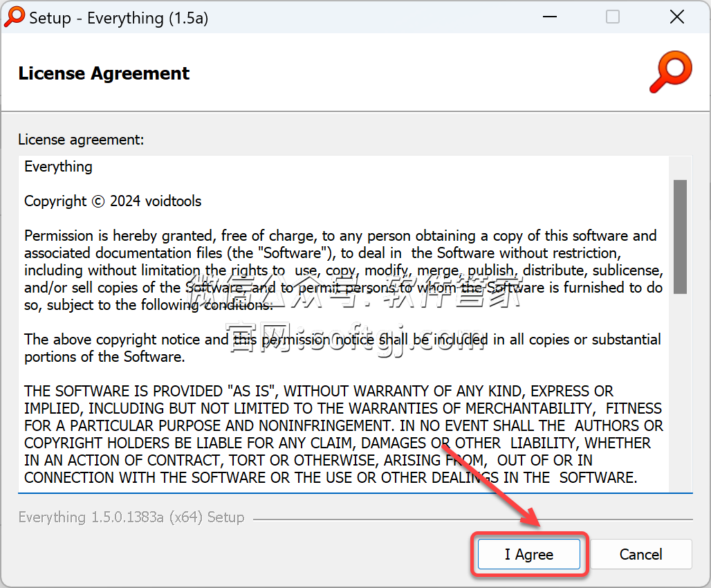Minimize the setup window
The image size is (711, 588).
pyautogui.click(x=550, y=17)
